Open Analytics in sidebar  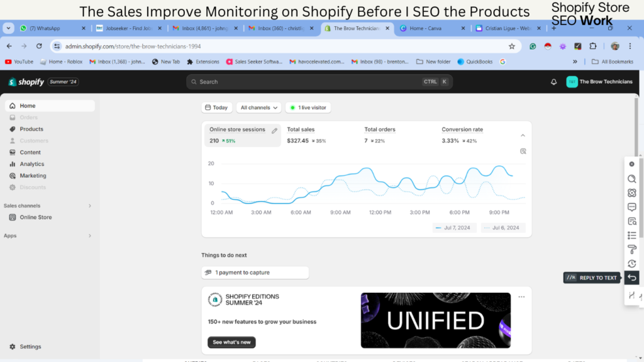[x=31, y=164]
